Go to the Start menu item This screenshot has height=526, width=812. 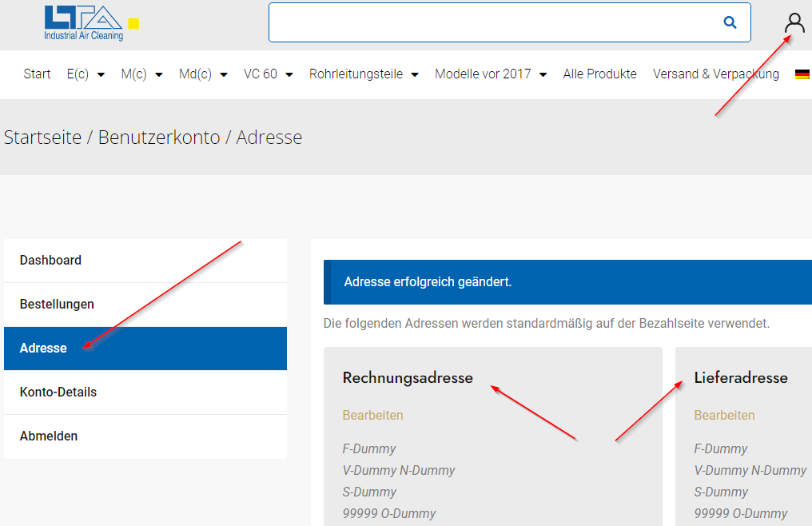click(x=37, y=74)
